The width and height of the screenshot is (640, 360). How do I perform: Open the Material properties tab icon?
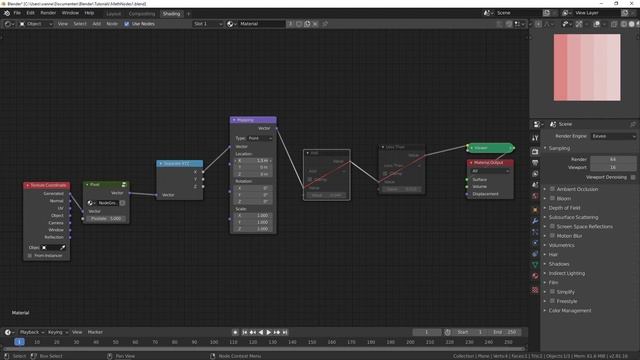tap(535, 276)
